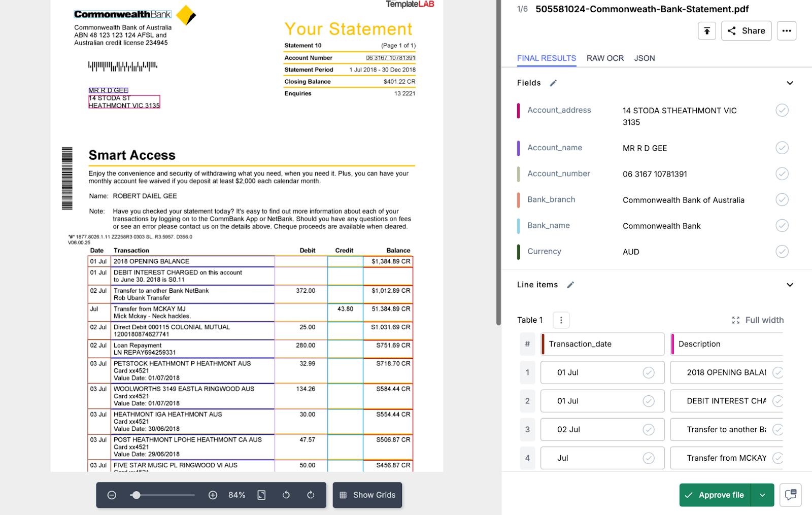Image resolution: width=812 pixels, height=515 pixels.
Task: Open the comments feedback icon
Action: click(790, 495)
